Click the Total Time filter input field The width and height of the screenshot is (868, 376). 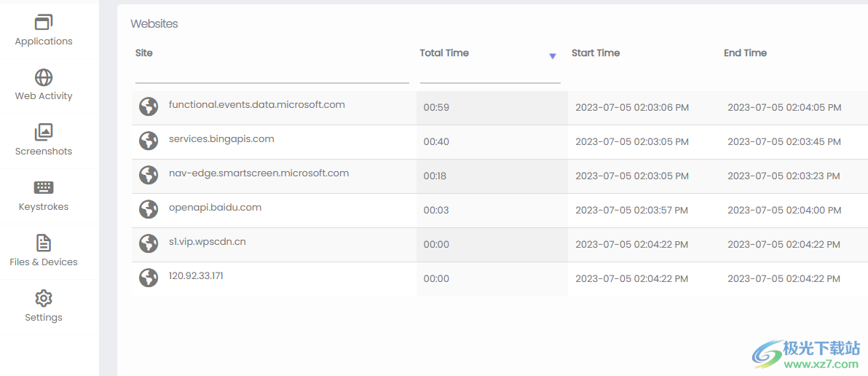click(489, 74)
